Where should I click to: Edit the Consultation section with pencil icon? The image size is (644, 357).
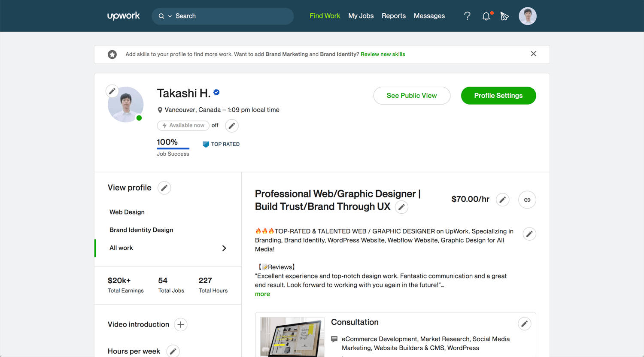(x=524, y=324)
